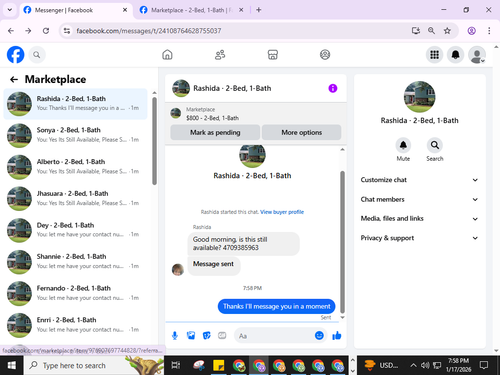
Task: Show hidden system tray icons chevron
Action: coord(413,365)
